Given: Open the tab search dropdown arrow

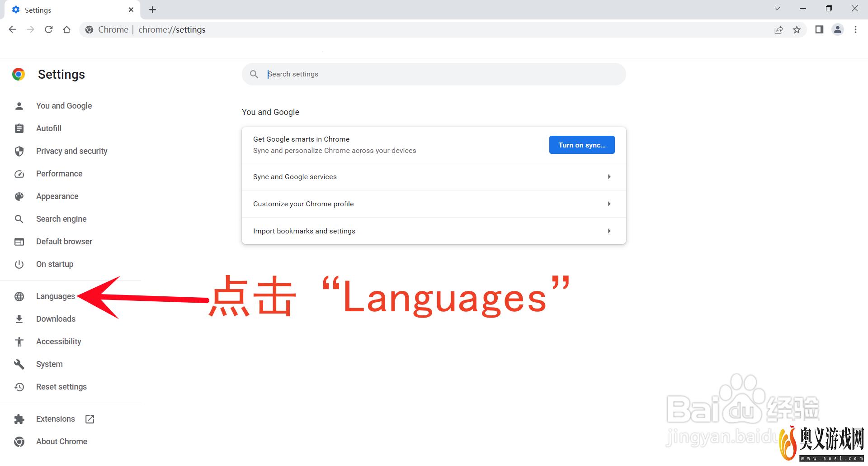Looking at the screenshot, I should pyautogui.click(x=777, y=9).
